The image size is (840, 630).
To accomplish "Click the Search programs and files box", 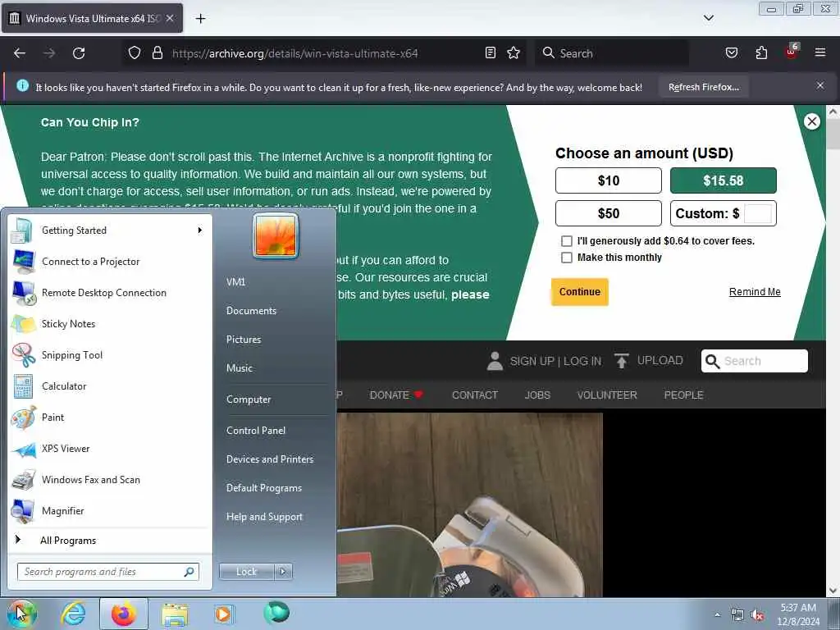I will coord(108,572).
